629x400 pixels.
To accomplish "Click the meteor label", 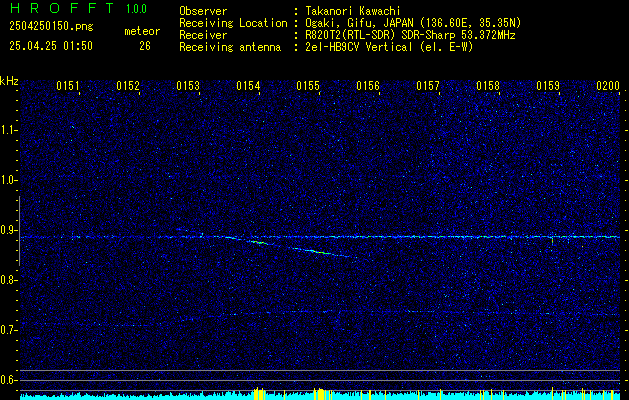I will coord(142,31).
